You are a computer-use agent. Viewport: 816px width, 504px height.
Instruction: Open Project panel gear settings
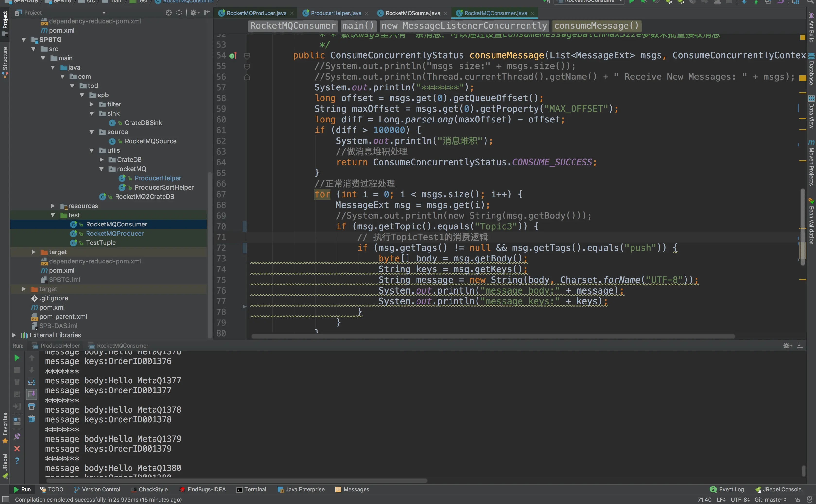click(x=194, y=13)
